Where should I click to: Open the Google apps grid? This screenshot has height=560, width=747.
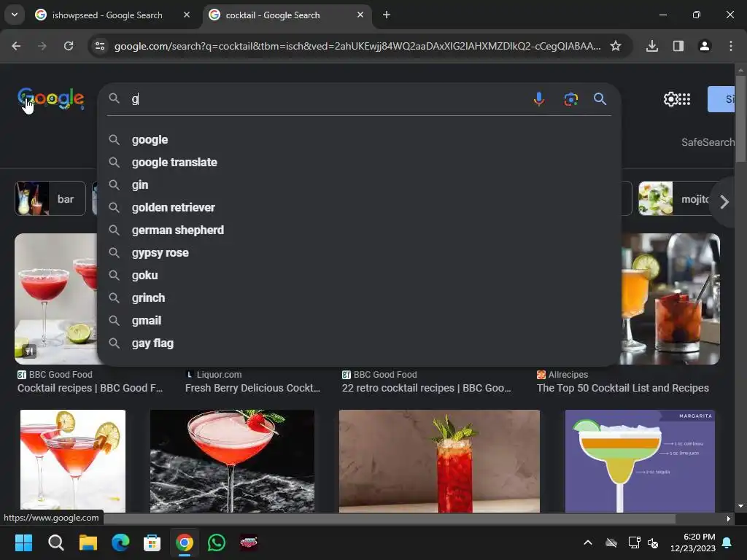pyautogui.click(x=684, y=99)
